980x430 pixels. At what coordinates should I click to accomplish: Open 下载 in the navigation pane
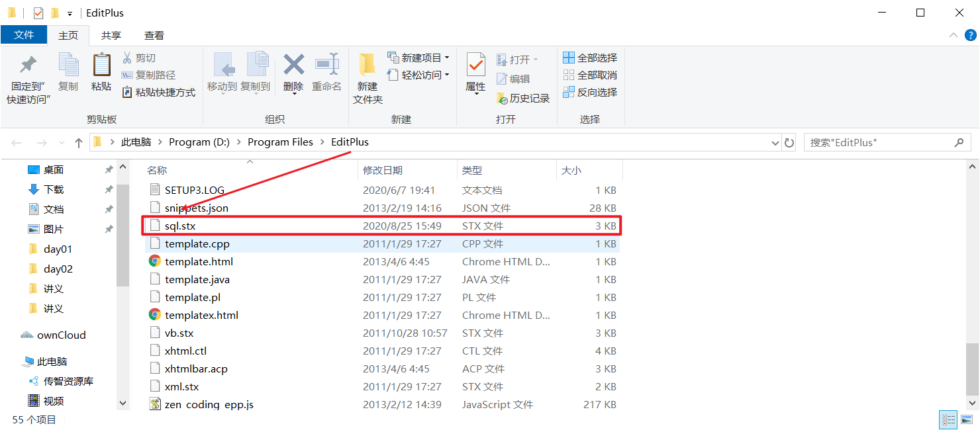54,189
